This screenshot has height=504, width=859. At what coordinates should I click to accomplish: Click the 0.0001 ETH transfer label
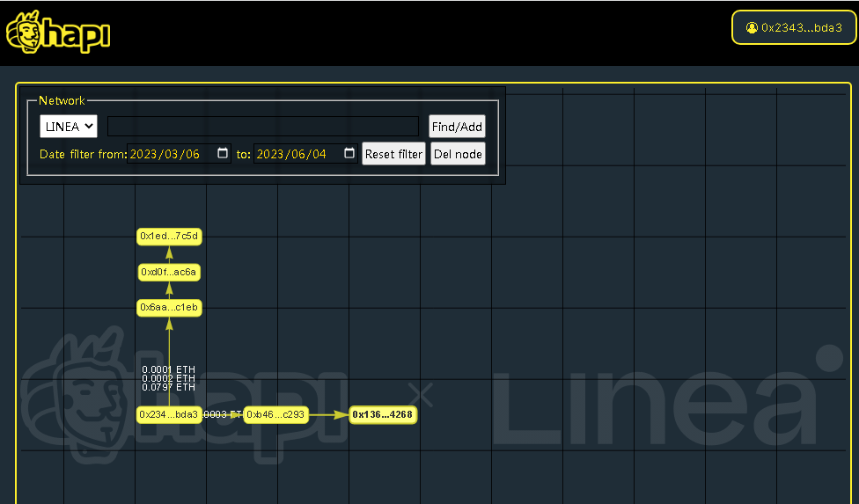click(x=169, y=369)
